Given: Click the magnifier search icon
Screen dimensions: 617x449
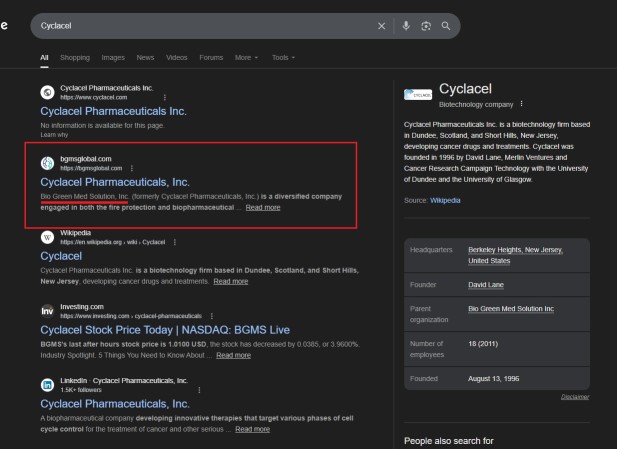Looking at the screenshot, I should [446, 26].
